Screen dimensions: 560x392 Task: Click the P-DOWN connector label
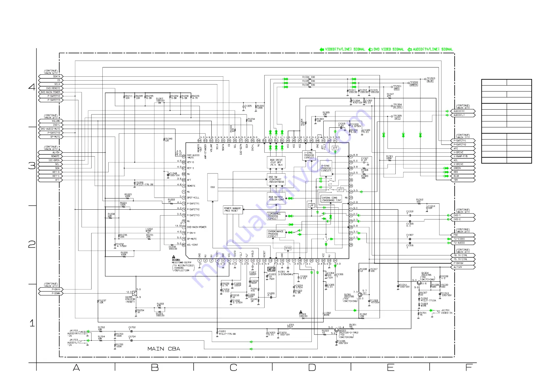coord(56,293)
